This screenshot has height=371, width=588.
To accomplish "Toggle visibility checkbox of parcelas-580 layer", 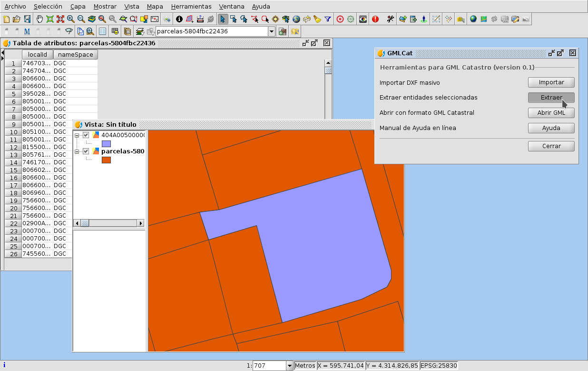I will 86,151.
